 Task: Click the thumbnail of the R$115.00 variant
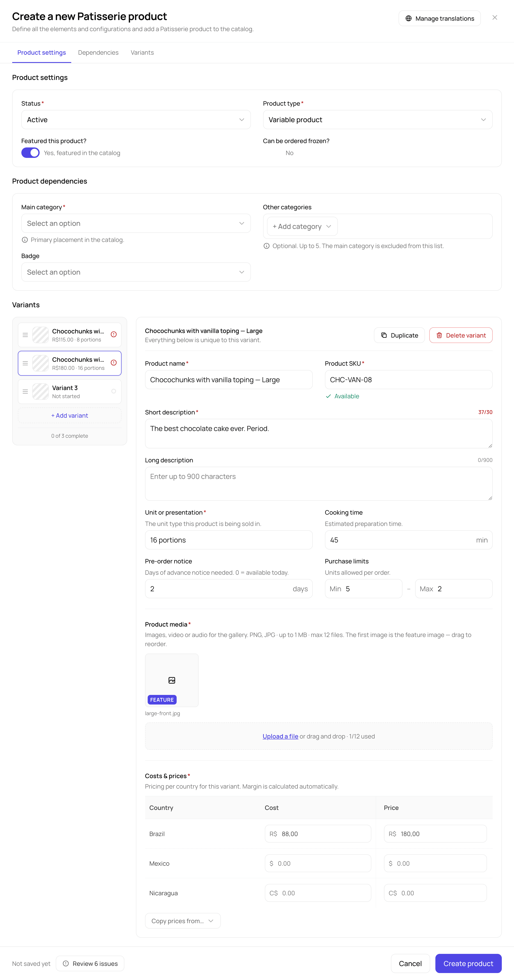point(40,335)
